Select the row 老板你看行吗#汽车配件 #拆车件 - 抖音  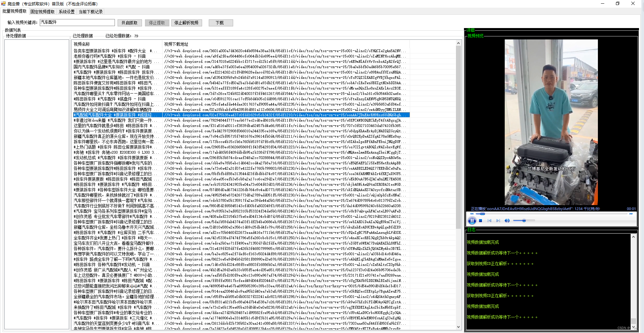pyautogui.click(x=241, y=56)
